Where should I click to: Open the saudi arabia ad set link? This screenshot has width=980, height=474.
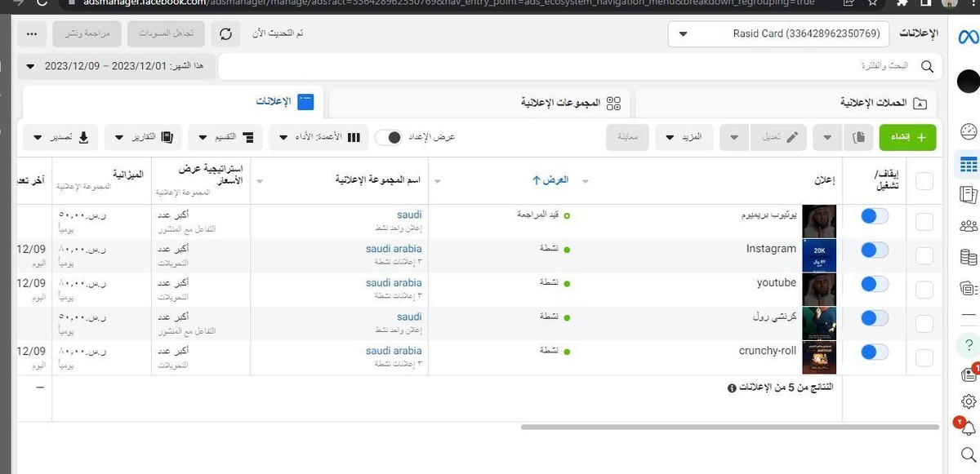tap(393, 249)
